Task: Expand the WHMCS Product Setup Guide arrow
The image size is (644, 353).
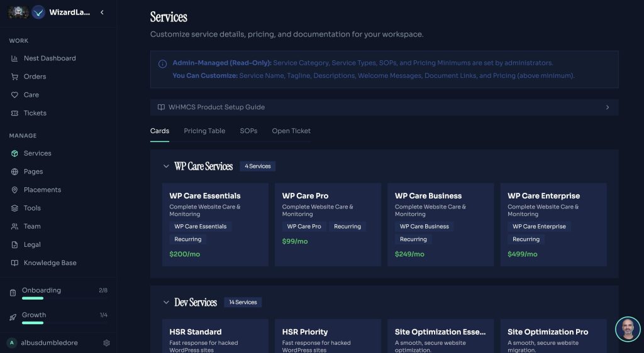Action: [608, 107]
